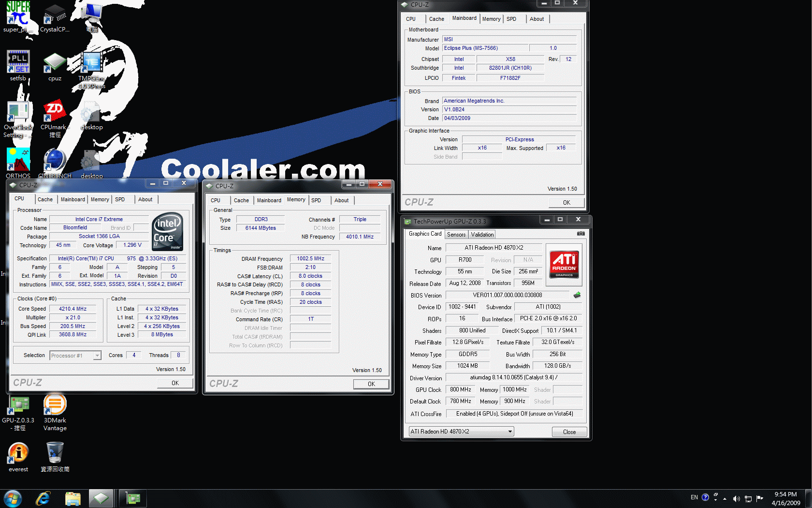Click the ATI CrossFire Enabled status text
Viewport: 812px width, 508px height.
click(x=514, y=414)
